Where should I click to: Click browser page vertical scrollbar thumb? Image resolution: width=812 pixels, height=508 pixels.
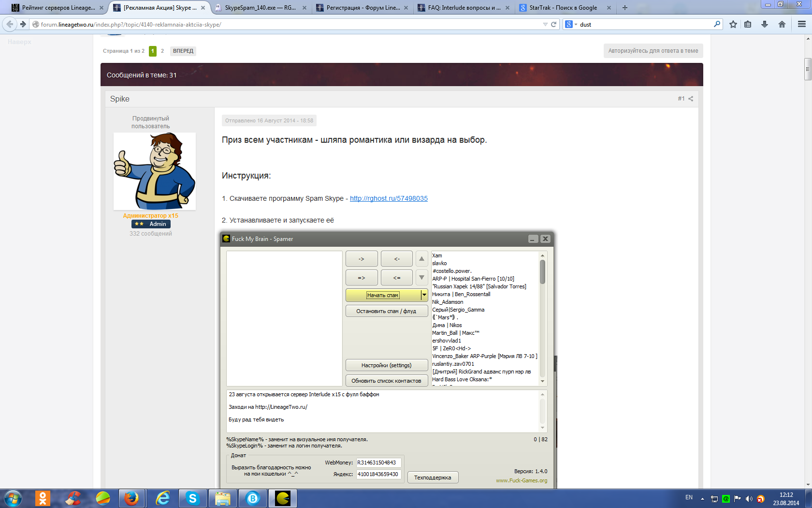(808, 69)
